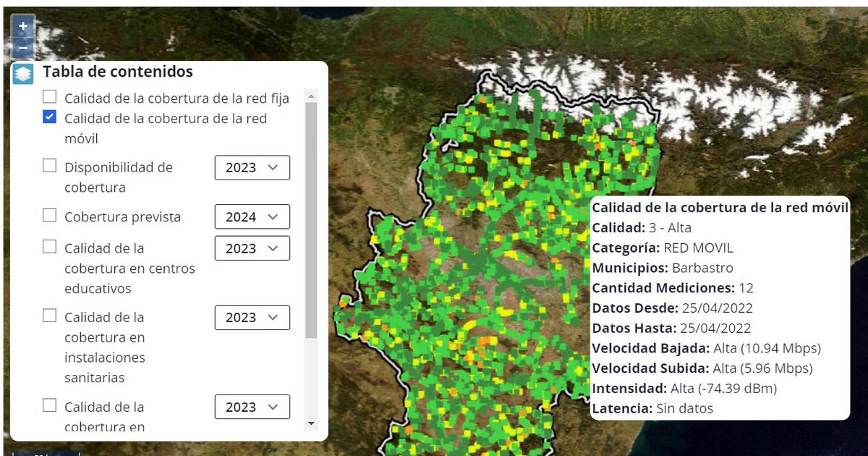This screenshot has width=868, height=456.
Task: Click the popup title Calidad de la cobertura de la red móvil
Action: (720, 207)
